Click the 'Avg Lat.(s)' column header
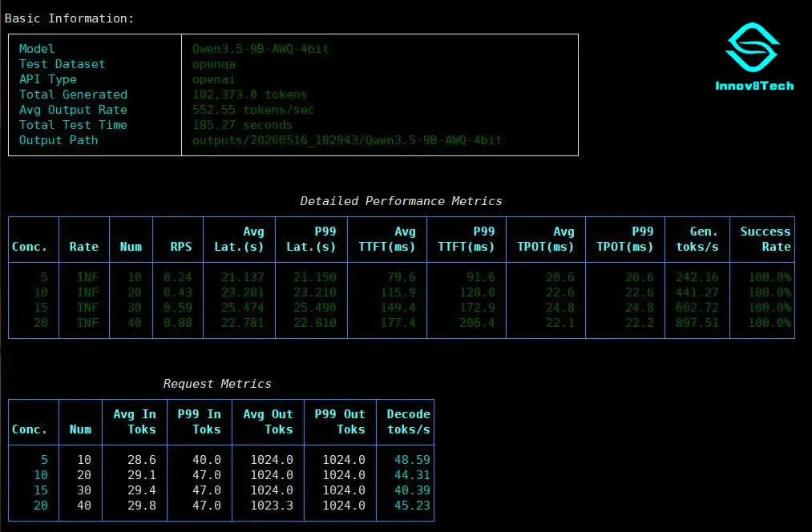 point(239,239)
